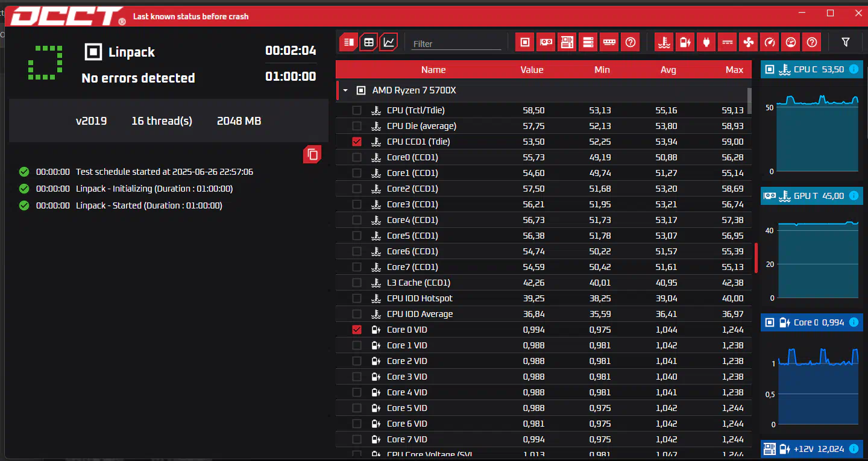The height and width of the screenshot is (461, 868).
Task: Check the Core0 (CCD1) checkbox
Action: click(357, 157)
